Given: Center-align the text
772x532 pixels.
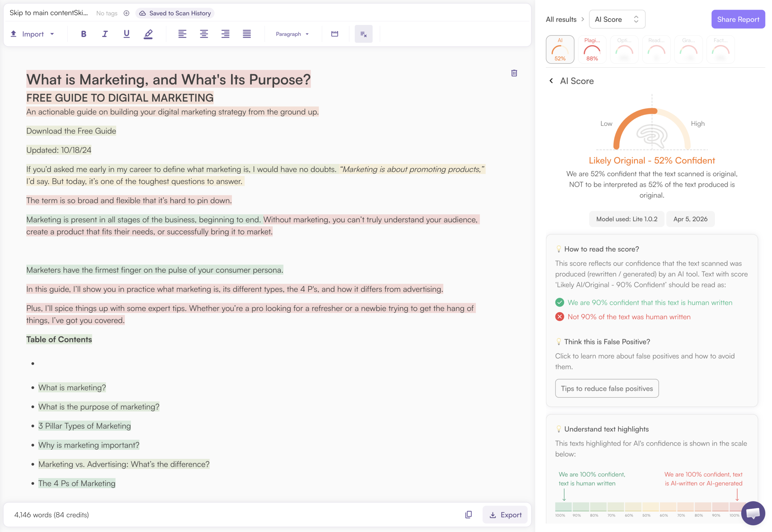Looking at the screenshot, I should pos(204,34).
